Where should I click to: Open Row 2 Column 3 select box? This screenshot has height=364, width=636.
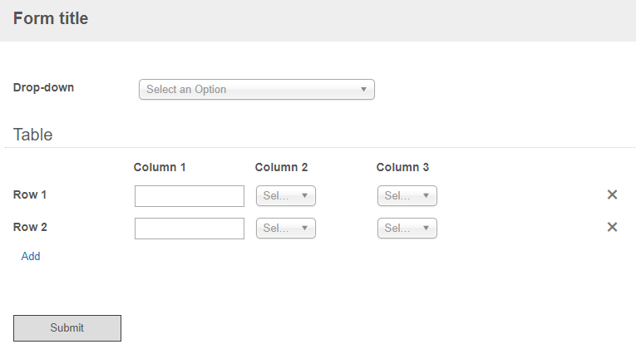click(x=407, y=229)
